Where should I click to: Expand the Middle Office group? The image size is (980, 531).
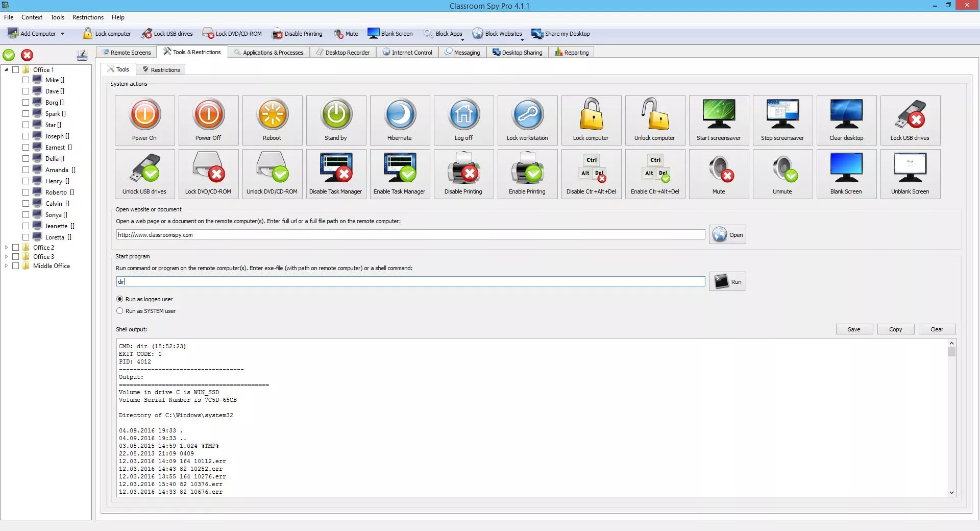7,265
